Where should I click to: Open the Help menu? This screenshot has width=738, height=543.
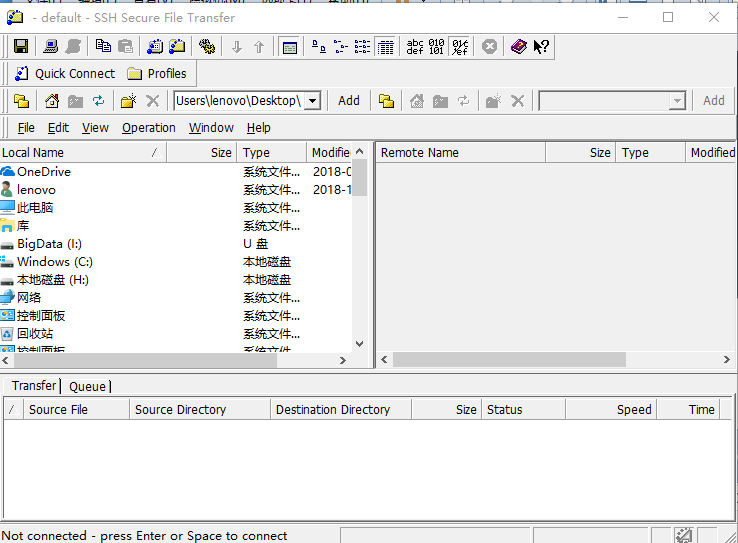[x=259, y=128]
